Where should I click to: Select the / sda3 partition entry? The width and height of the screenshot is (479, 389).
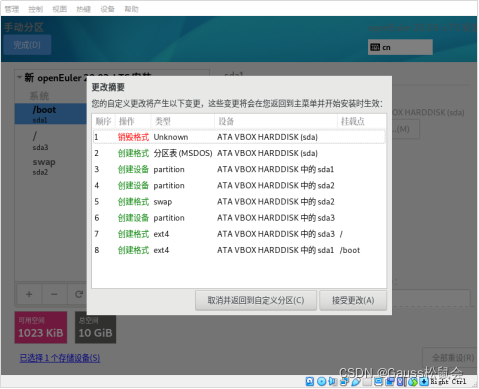(x=51, y=140)
